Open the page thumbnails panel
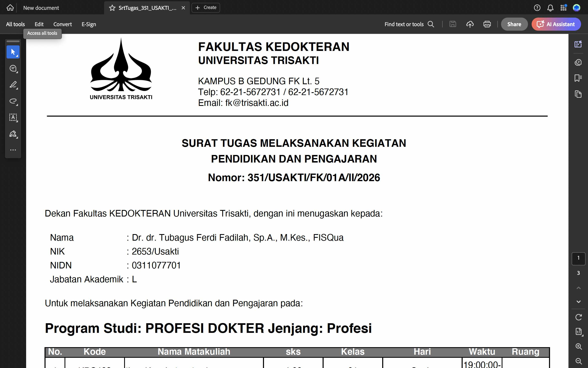Viewport: 588px width, 368px height. pyautogui.click(x=578, y=94)
